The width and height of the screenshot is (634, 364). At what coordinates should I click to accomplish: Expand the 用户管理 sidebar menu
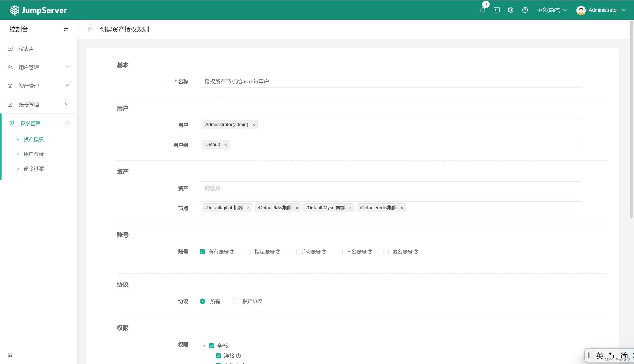pyautogui.click(x=38, y=67)
